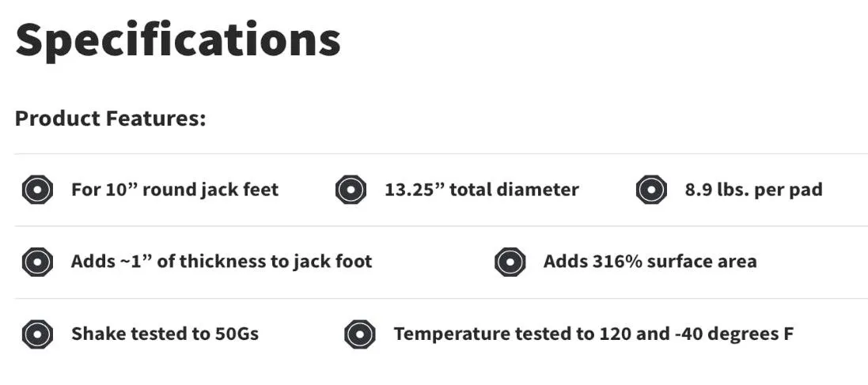Click the divider line below Product Features
Viewport: 868px width, 385px height.
click(x=442, y=154)
